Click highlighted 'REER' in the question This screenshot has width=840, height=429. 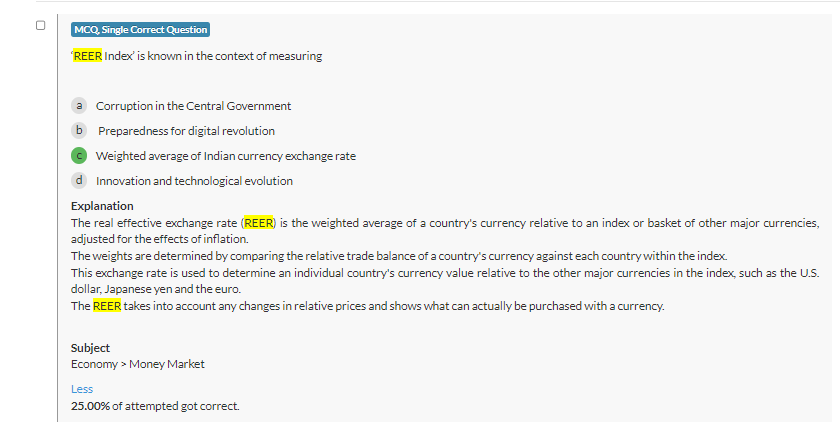[88, 56]
